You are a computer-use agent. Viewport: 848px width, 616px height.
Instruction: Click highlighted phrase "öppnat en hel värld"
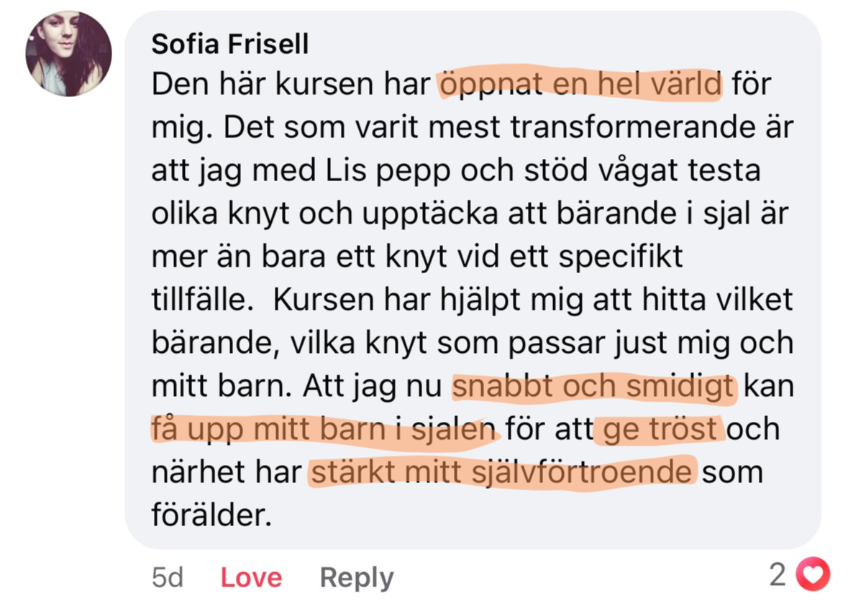(x=580, y=86)
